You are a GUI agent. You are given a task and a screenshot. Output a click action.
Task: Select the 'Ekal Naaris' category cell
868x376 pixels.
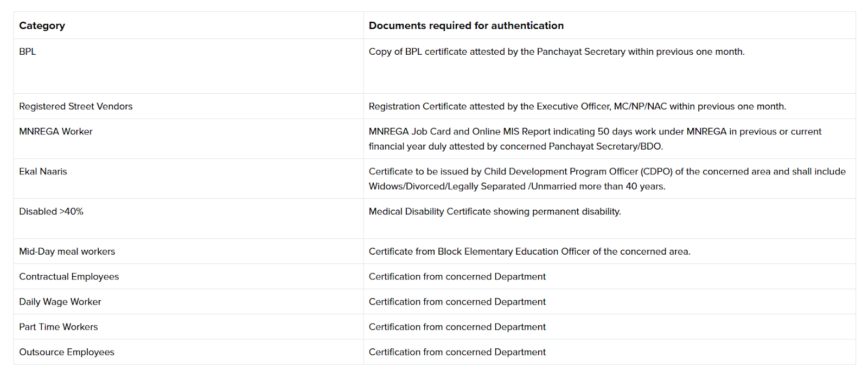tap(43, 171)
